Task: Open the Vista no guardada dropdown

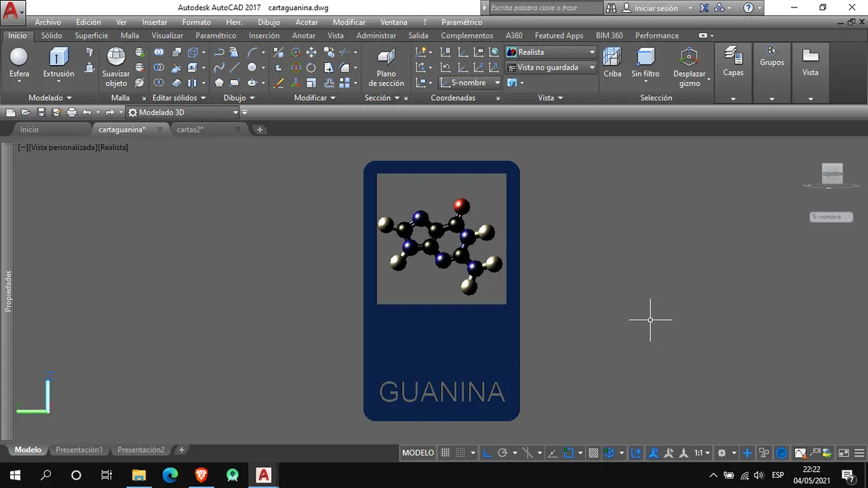Action: pos(551,67)
